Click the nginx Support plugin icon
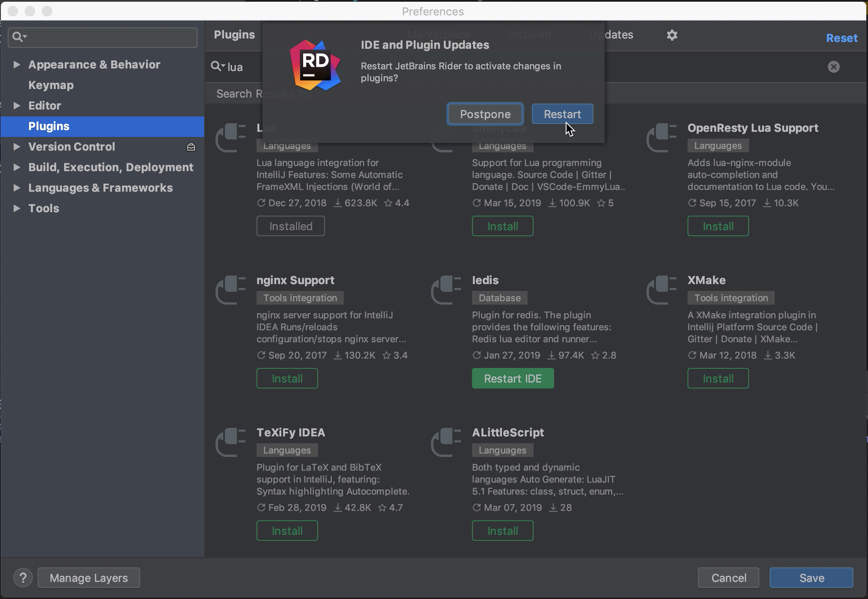Viewport: 868px width, 599px height. coord(231,290)
